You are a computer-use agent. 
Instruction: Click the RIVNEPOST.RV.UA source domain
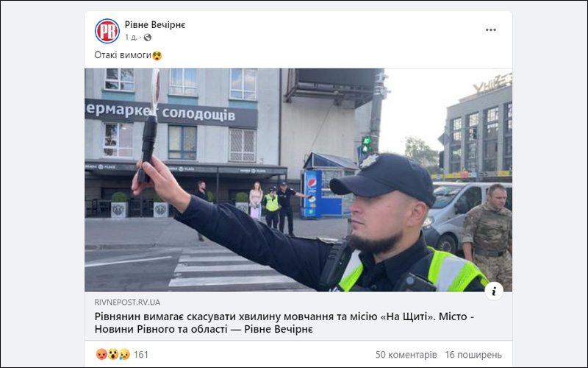click(x=127, y=302)
